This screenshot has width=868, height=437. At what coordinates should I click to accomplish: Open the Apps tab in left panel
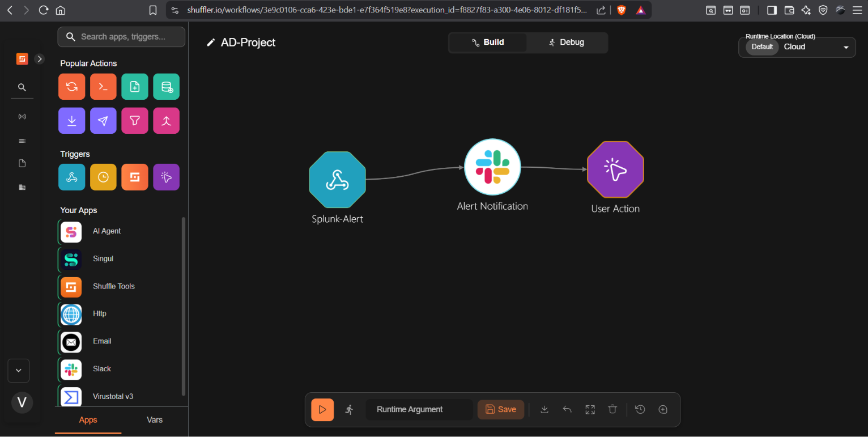tap(88, 420)
